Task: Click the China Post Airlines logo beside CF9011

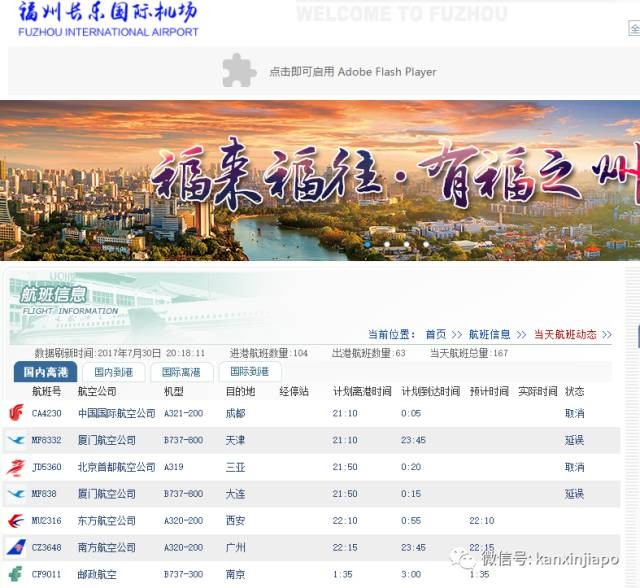Action: (16, 574)
